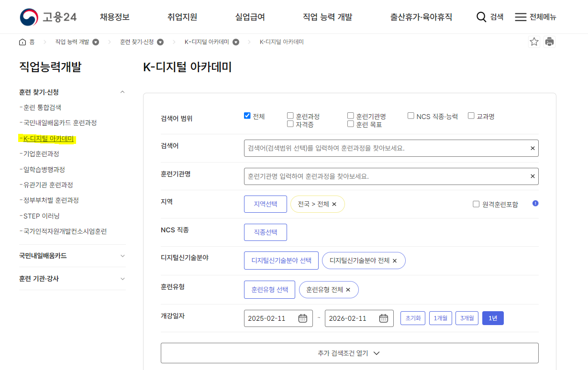
Task: Click 훈련 찾기·신청 breadcrumb link
Action: coord(137,42)
